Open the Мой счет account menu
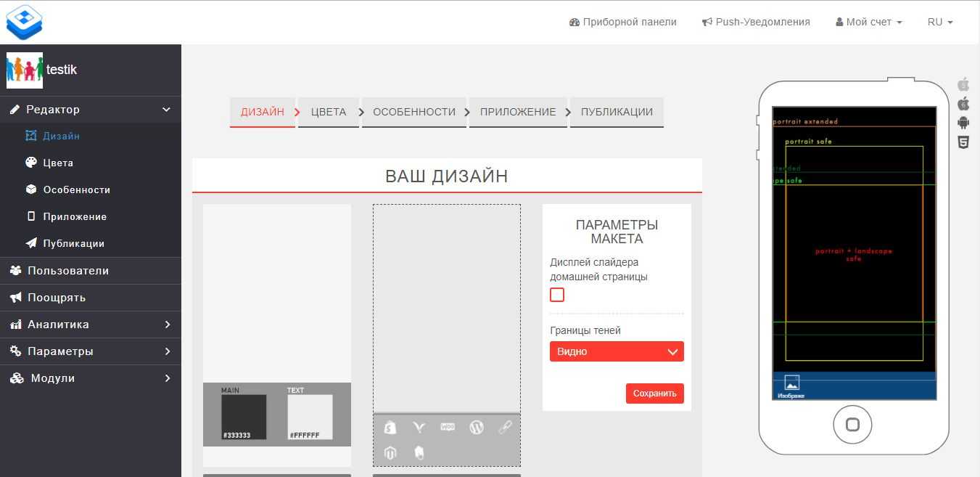The width and height of the screenshot is (980, 477). pos(869,22)
